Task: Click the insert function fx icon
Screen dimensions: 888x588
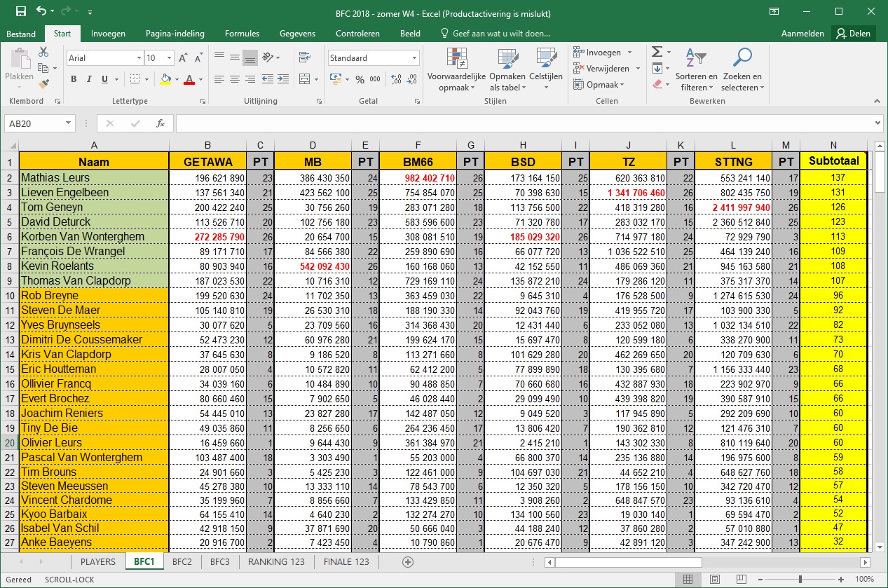Action: point(160,123)
